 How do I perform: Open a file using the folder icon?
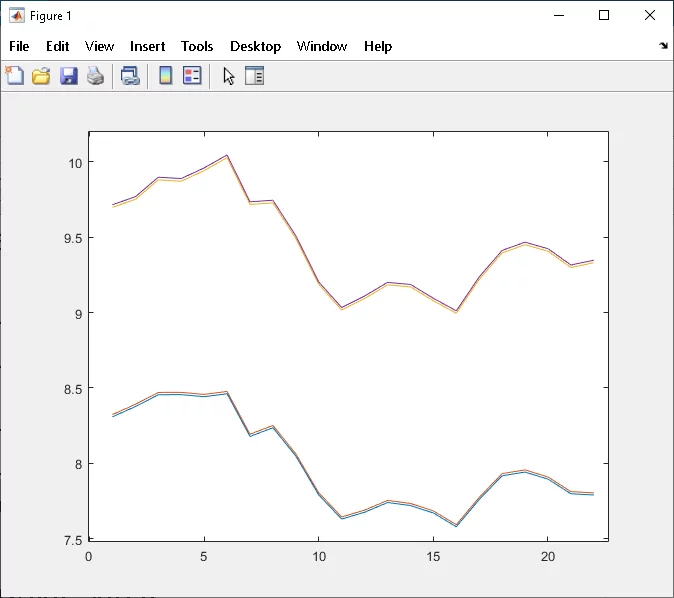[41, 76]
